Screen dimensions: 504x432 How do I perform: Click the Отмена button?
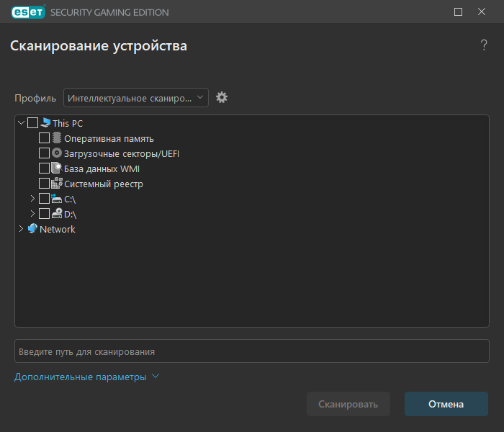pos(446,404)
